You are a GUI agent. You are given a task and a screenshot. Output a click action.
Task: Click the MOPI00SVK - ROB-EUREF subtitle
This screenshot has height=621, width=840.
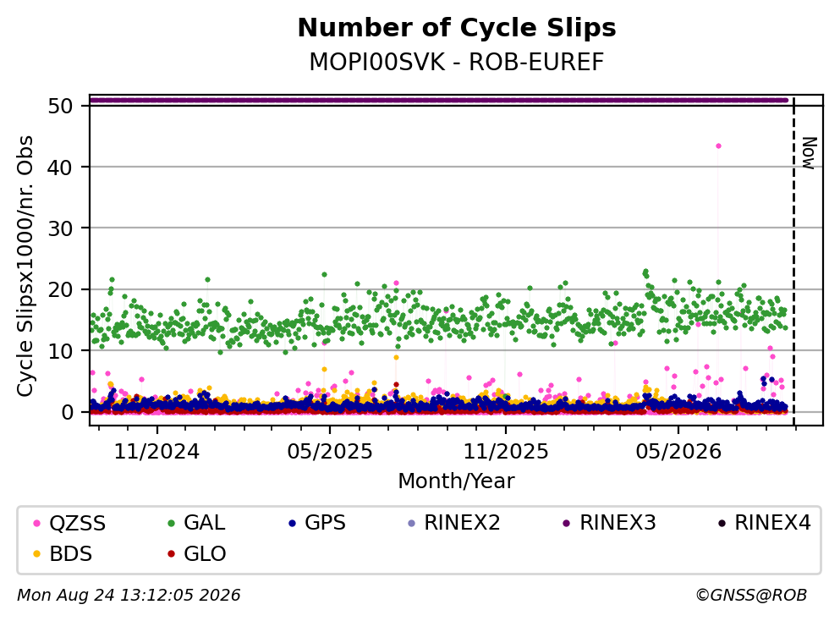(457, 62)
